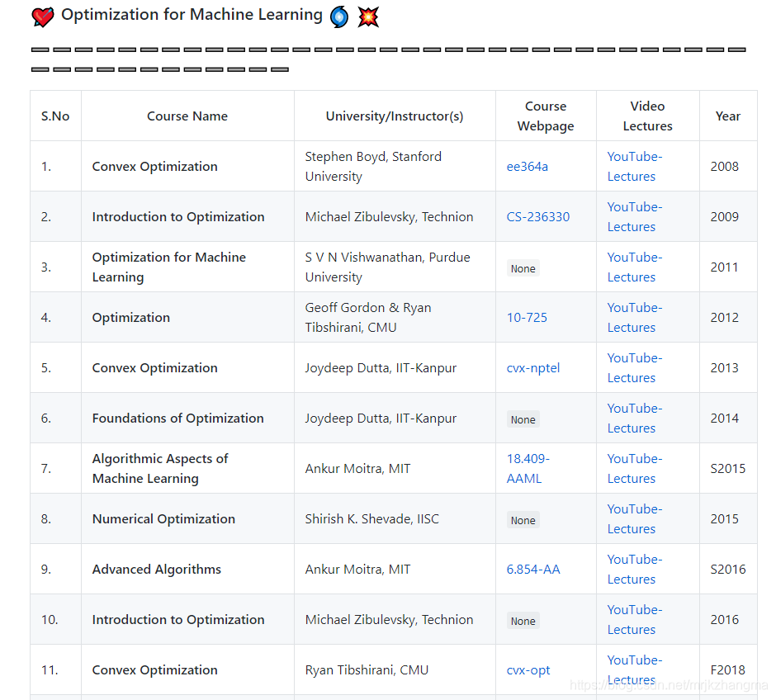Click the year 'S2015' cell
Image resolution: width=776 pixels, height=700 pixels.
tap(727, 469)
